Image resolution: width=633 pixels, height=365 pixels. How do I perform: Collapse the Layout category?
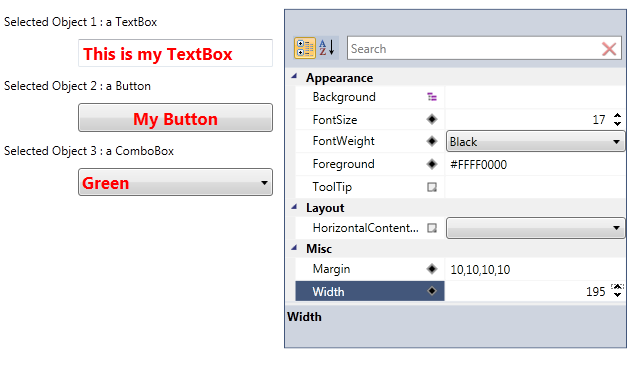(294, 207)
